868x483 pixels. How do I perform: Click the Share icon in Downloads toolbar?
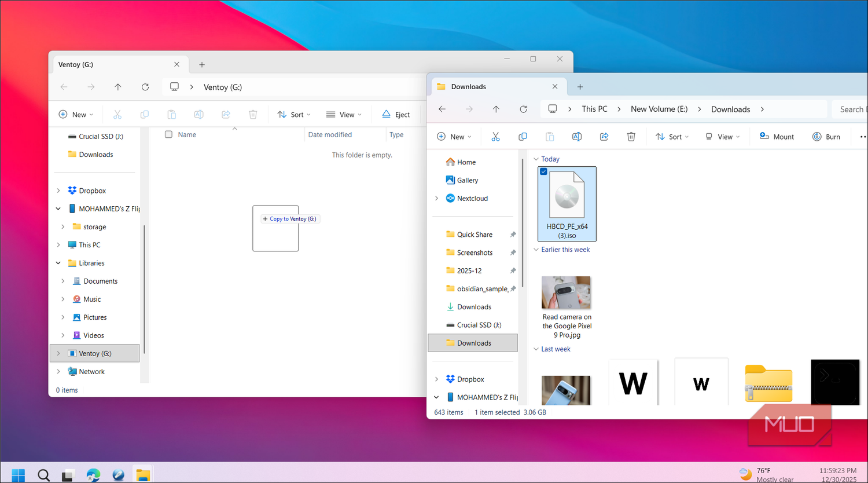point(604,137)
